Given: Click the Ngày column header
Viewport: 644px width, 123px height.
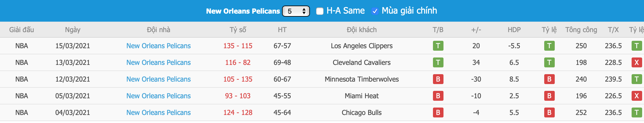Looking at the screenshot, I should click(73, 30).
